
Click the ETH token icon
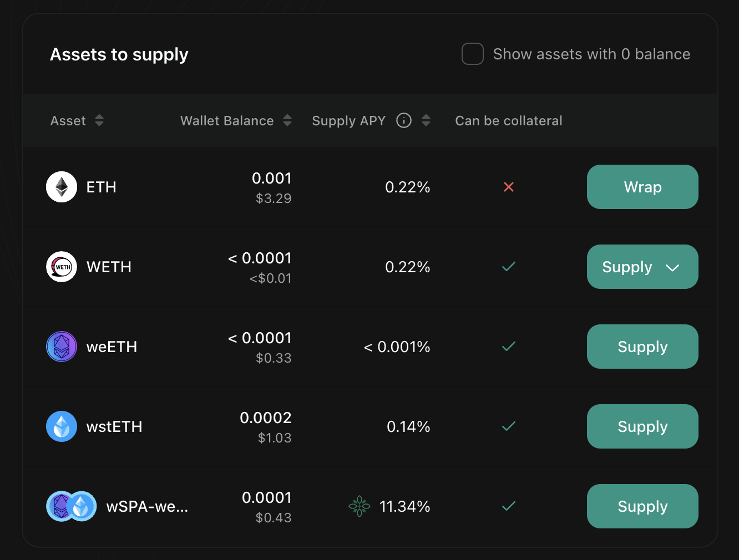62,187
